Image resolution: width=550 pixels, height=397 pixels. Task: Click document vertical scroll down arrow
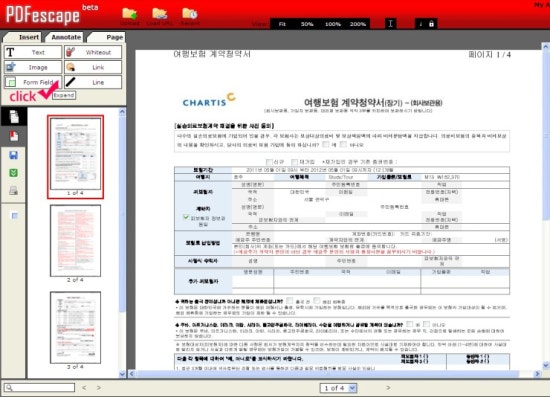click(x=546, y=366)
